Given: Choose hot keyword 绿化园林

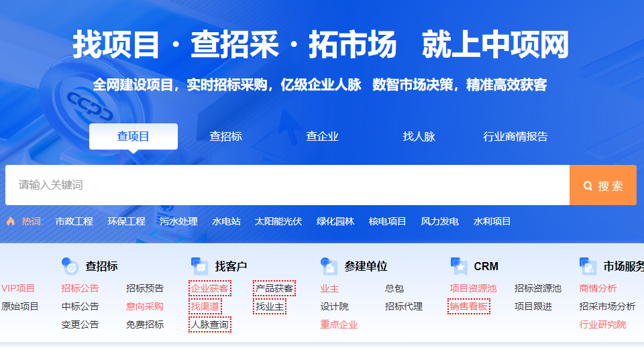Looking at the screenshot, I should pyautogui.click(x=335, y=221).
